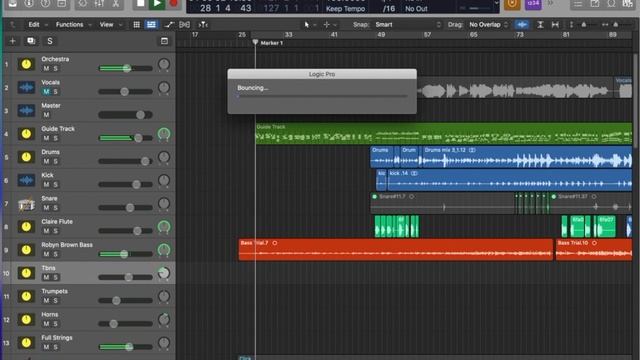Select the kick .14 region
640x360 pixels.
point(510,180)
